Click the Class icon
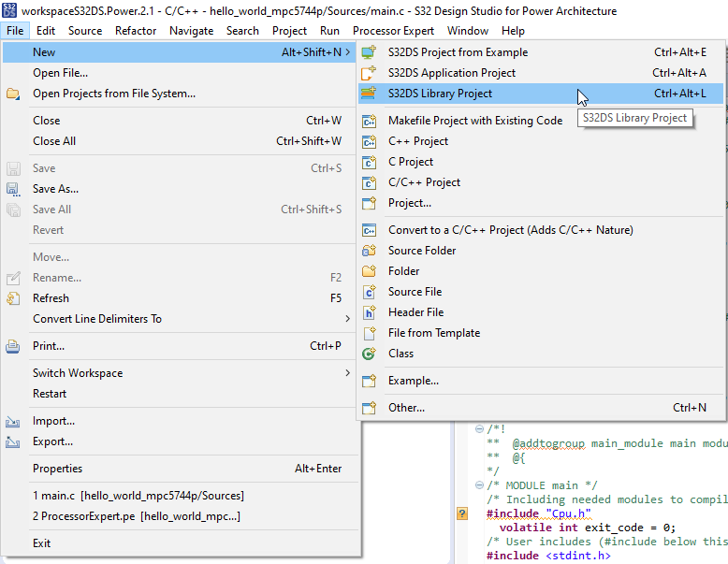 pyautogui.click(x=369, y=354)
